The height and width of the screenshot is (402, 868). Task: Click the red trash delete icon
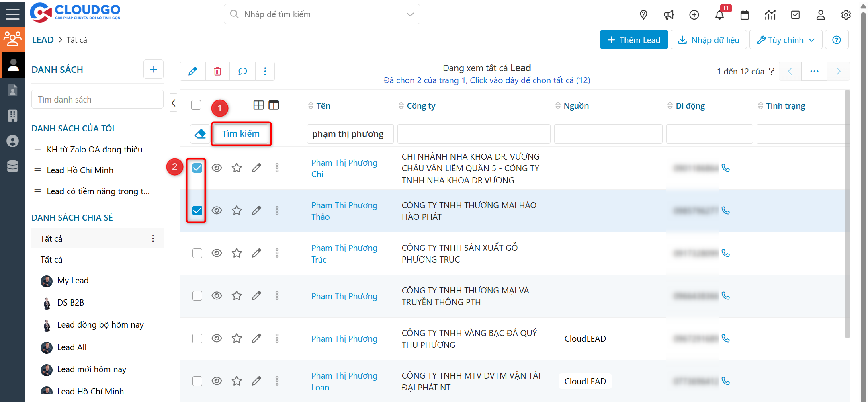pos(217,71)
